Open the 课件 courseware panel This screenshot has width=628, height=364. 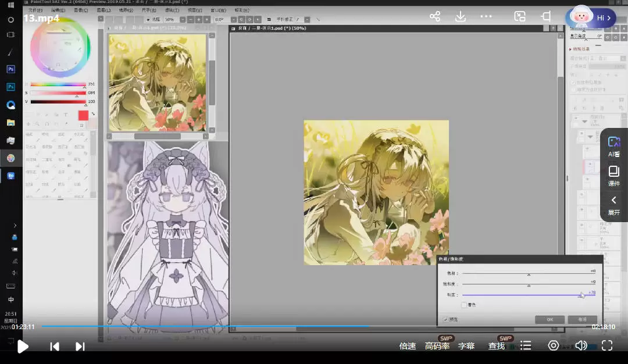[614, 176]
